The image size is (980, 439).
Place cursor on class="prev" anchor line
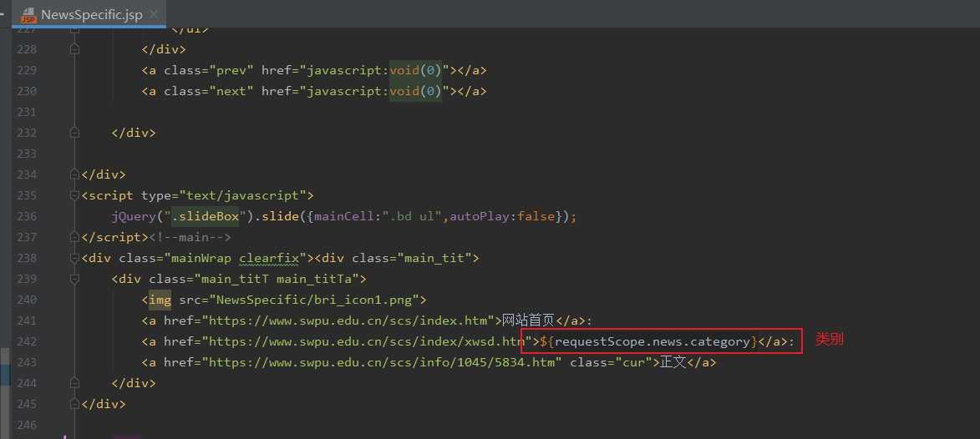pyautogui.click(x=314, y=70)
